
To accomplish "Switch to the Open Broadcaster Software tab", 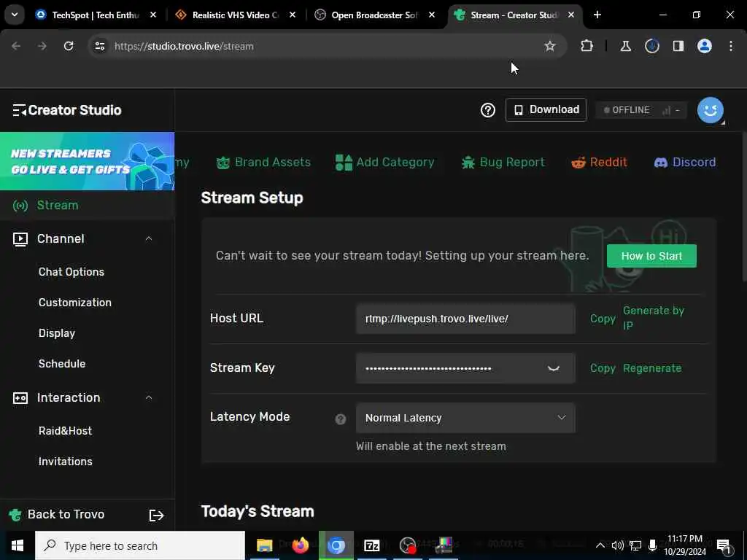I will point(374,15).
